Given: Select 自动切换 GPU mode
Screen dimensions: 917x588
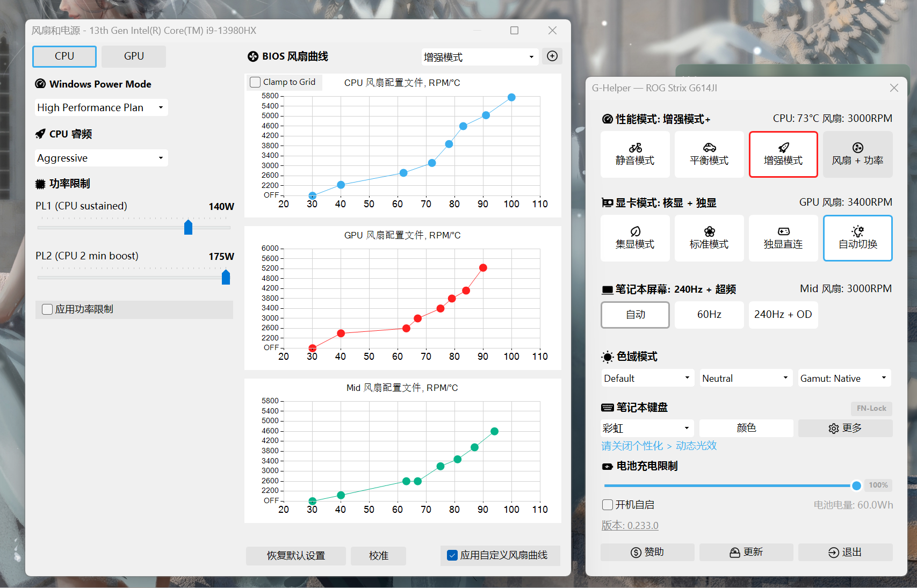Looking at the screenshot, I should click(858, 238).
